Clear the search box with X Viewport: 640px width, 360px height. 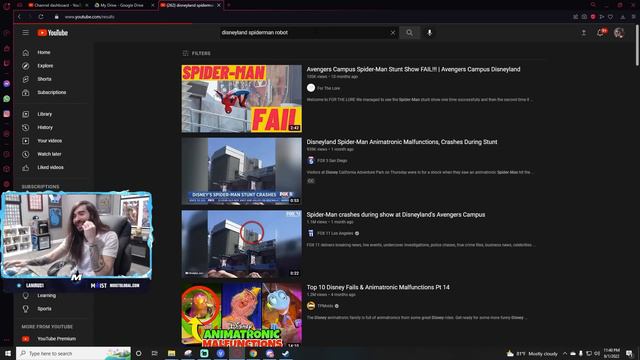pyautogui.click(x=393, y=33)
